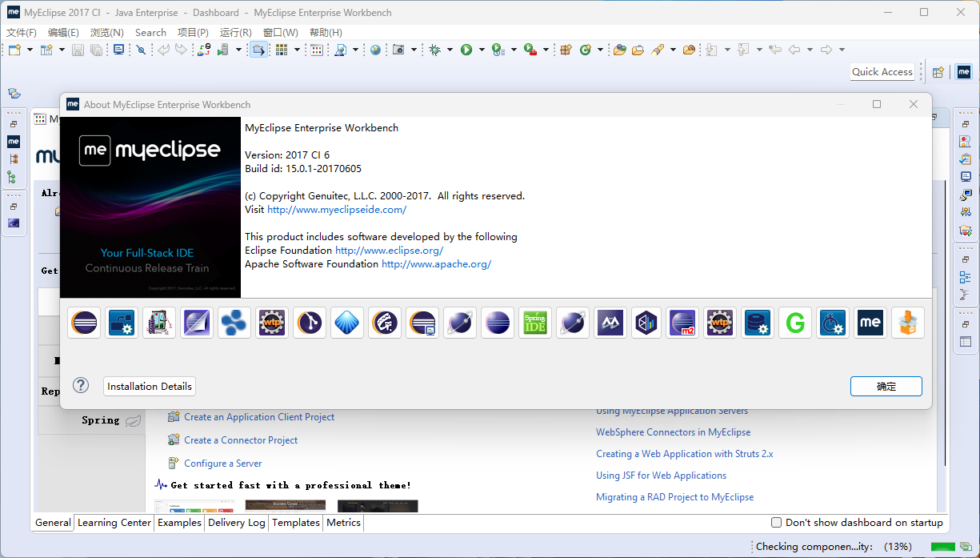Select the MyEclipse perspective icon at top right
Viewport: 980px width, 558px height.
click(x=964, y=72)
